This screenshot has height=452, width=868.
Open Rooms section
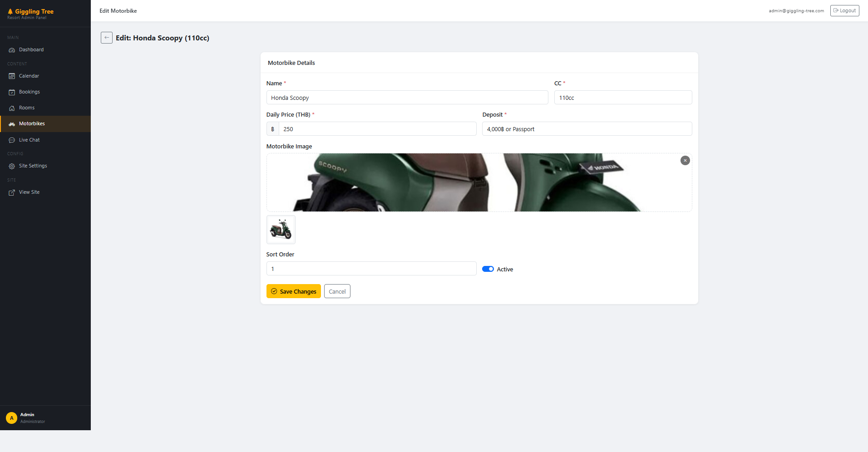pos(45,108)
